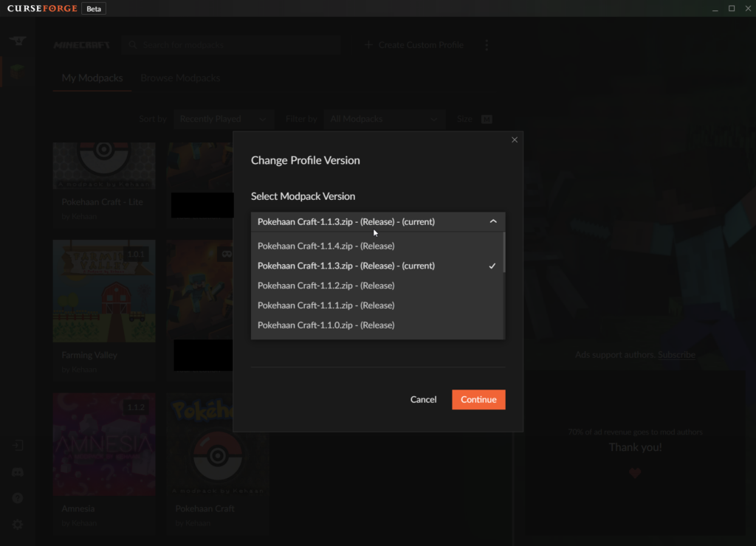This screenshot has width=756, height=546.
Task: Switch to the Browse Modpacks tab
Action: pyautogui.click(x=180, y=78)
